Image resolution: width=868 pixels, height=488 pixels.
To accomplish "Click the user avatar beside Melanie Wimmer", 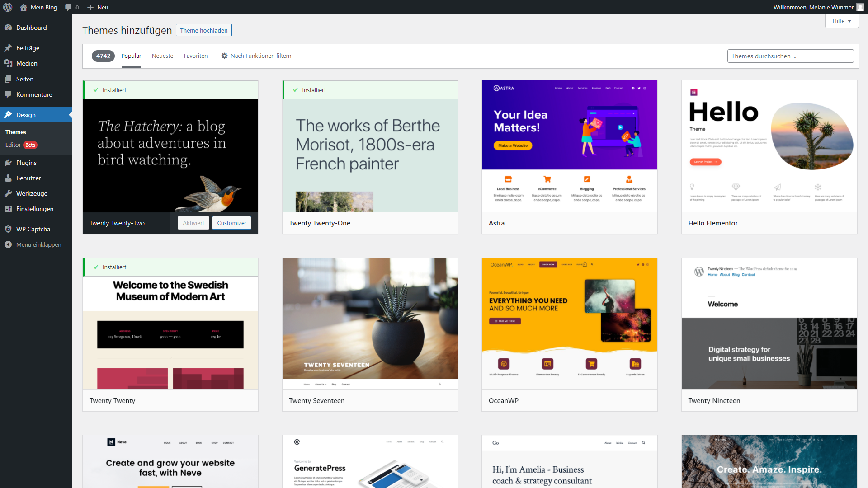I will pos(860,7).
